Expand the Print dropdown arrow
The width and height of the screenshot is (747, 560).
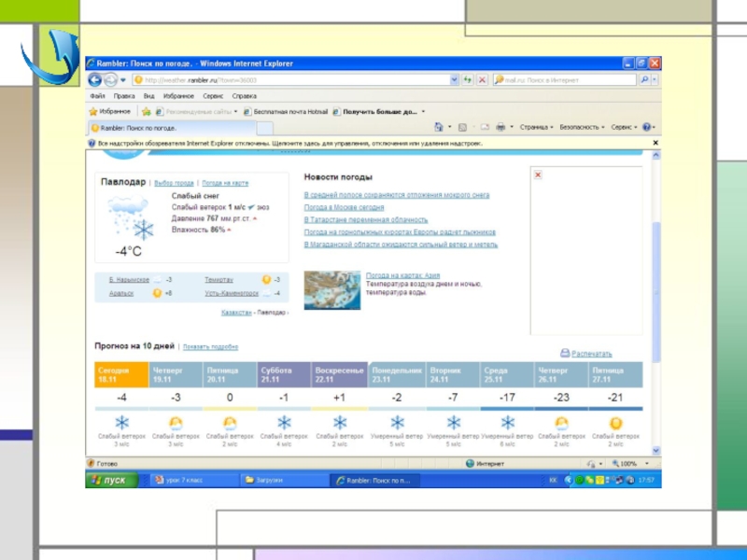(x=512, y=127)
